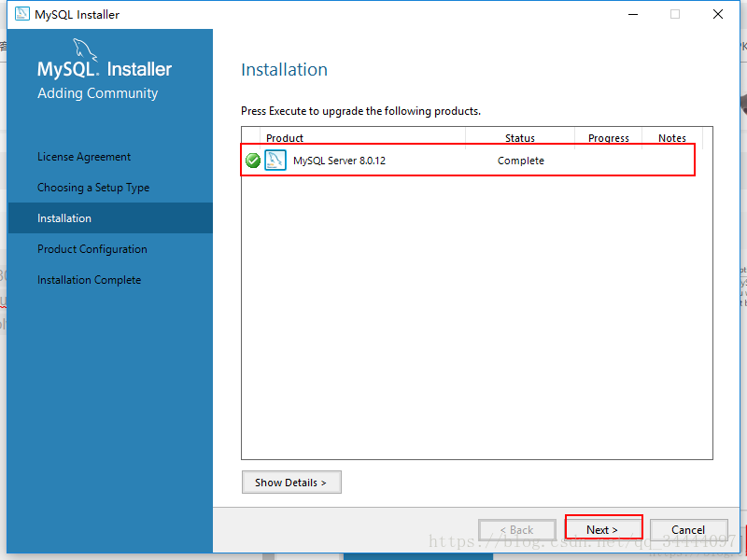Click the green check status icon
The width and height of the screenshot is (747, 560).
coord(253,161)
